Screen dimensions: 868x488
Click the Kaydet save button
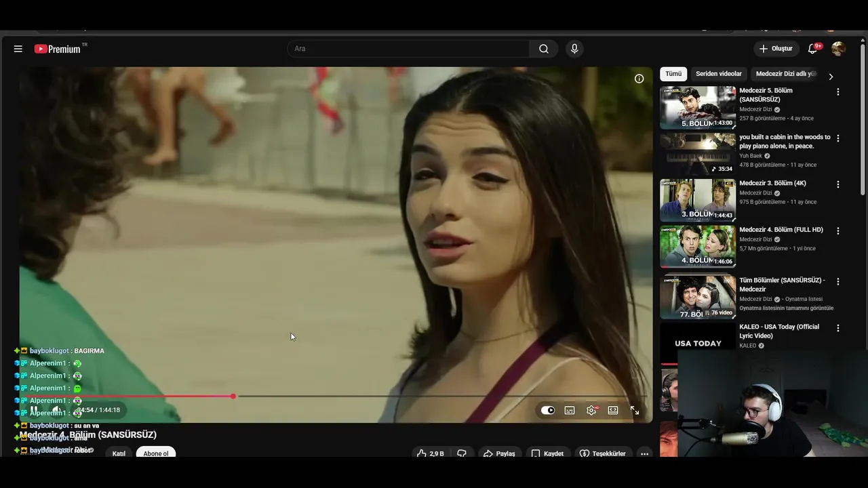coord(547,453)
